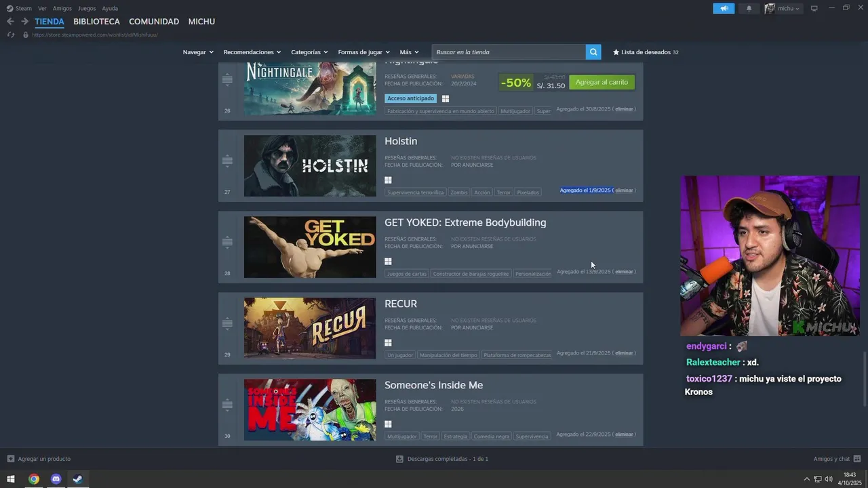
Task: Grab the reorder handle of Someone's Inside Me
Action: click(227, 405)
